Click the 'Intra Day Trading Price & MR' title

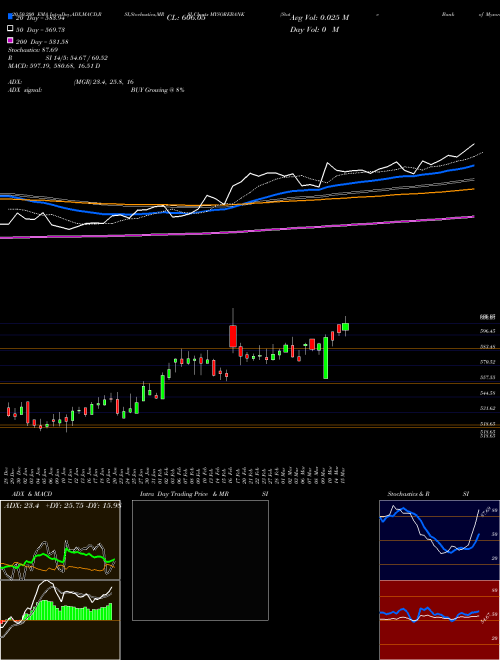184,494
